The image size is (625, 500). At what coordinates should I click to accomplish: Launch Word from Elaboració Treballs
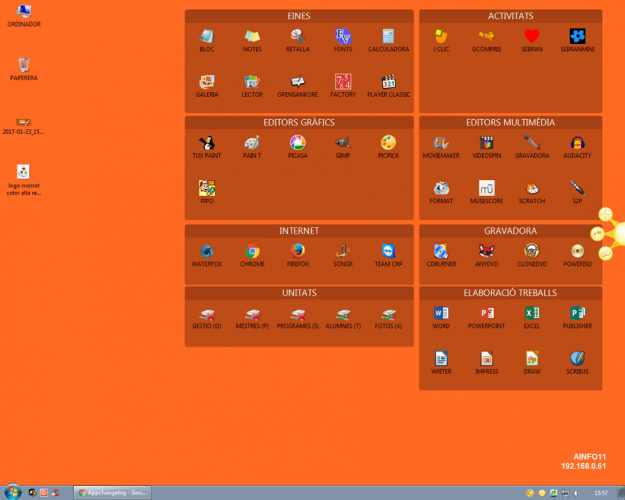coord(441,315)
